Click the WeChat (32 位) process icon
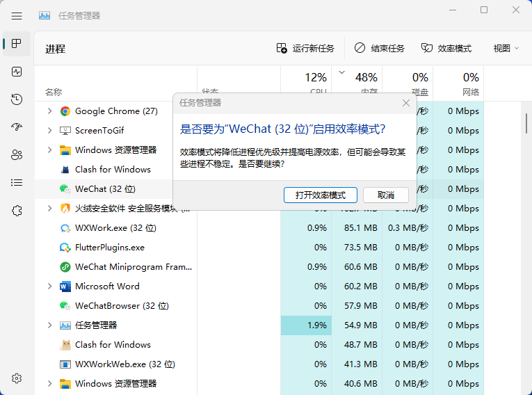 (65, 189)
